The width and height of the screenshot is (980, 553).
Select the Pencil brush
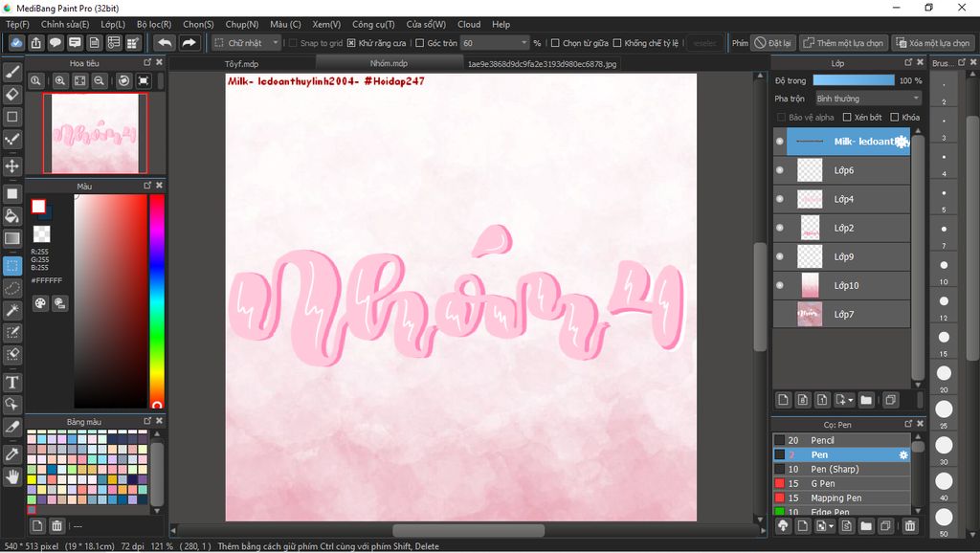(841, 440)
